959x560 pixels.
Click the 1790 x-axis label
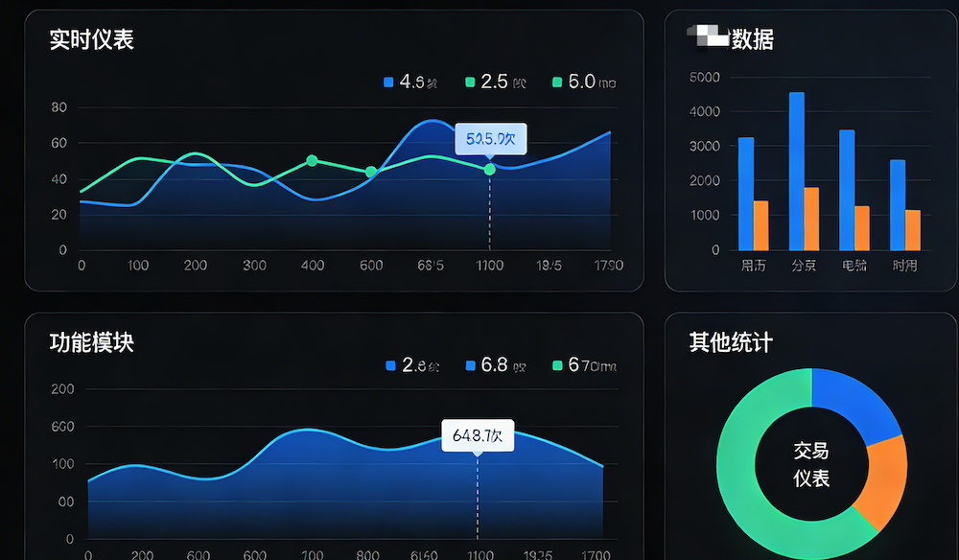[609, 266]
